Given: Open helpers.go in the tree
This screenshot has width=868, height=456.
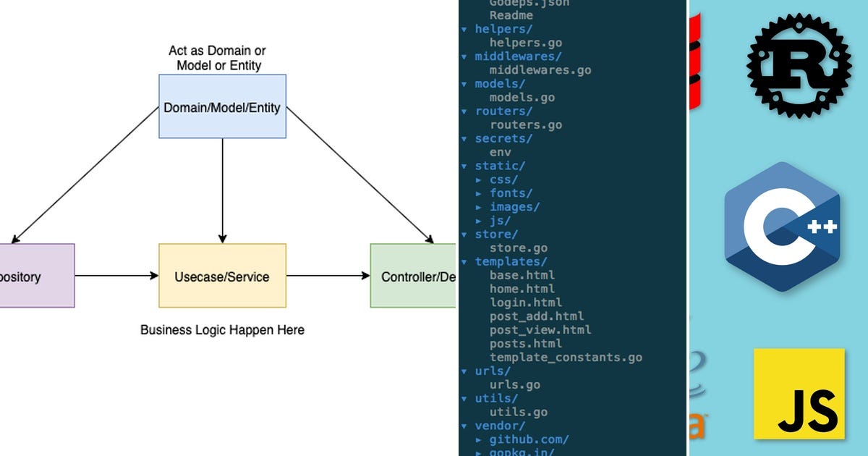Looking at the screenshot, I should pos(526,43).
